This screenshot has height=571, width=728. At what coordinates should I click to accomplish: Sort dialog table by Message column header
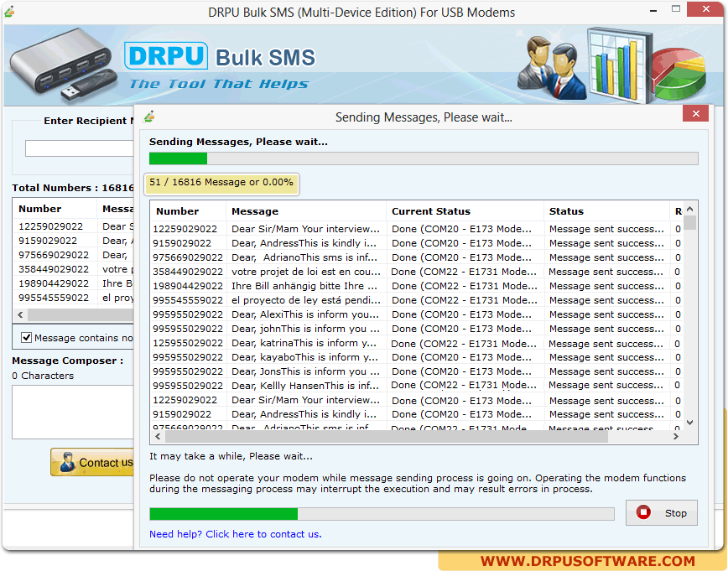pyautogui.click(x=306, y=211)
